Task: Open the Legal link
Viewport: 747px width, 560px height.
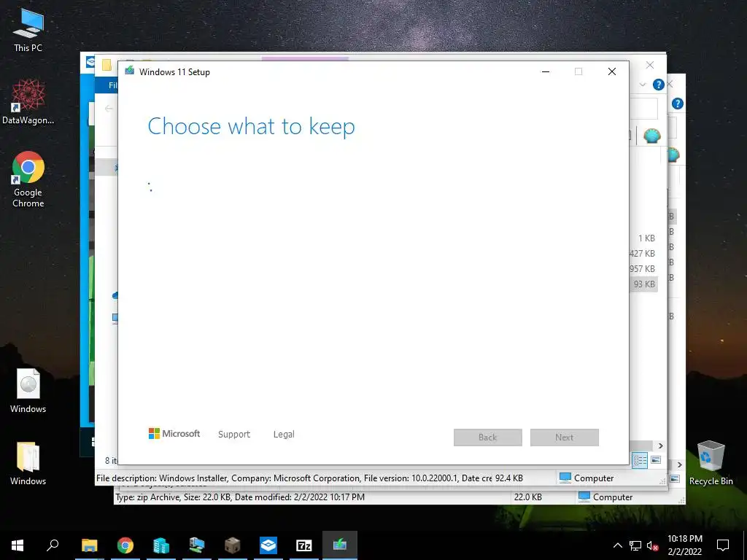Action: 284,434
